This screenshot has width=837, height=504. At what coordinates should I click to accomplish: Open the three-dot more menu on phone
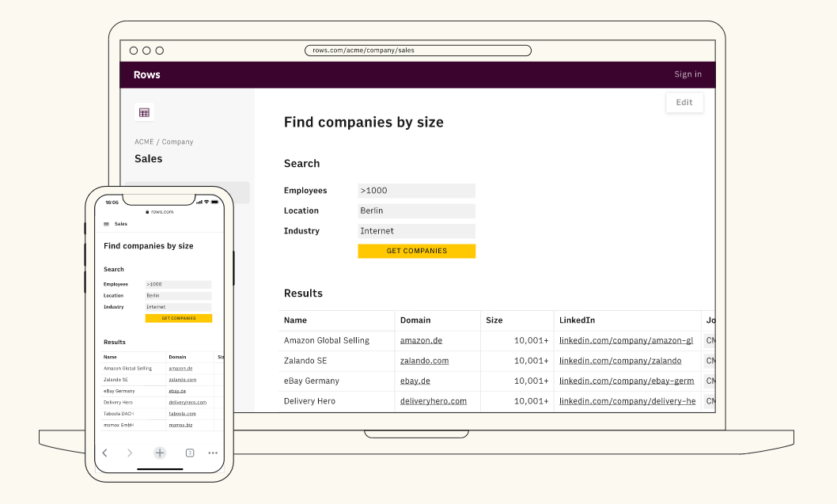click(x=213, y=453)
